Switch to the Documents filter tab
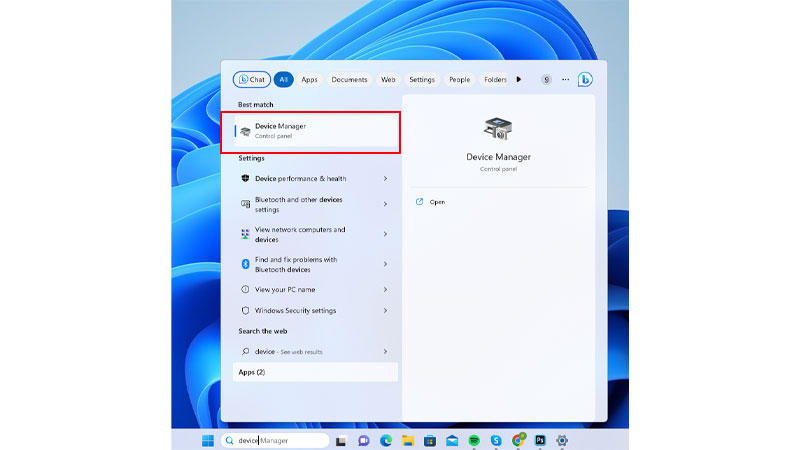This screenshot has width=800, height=450. coord(349,80)
